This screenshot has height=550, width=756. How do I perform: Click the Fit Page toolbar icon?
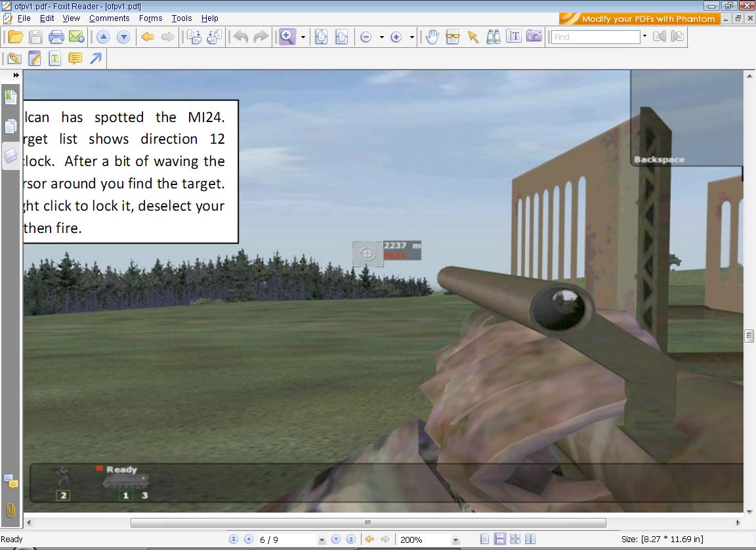point(321,37)
